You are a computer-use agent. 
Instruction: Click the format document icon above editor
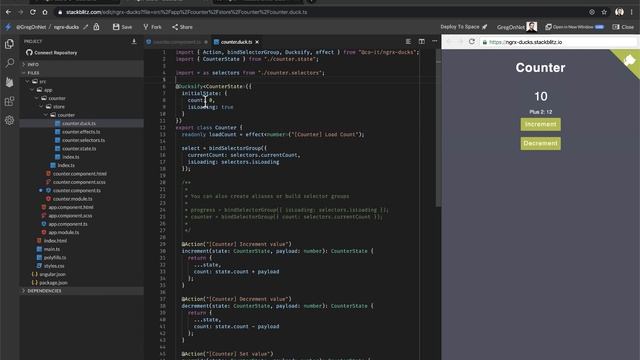point(408,42)
